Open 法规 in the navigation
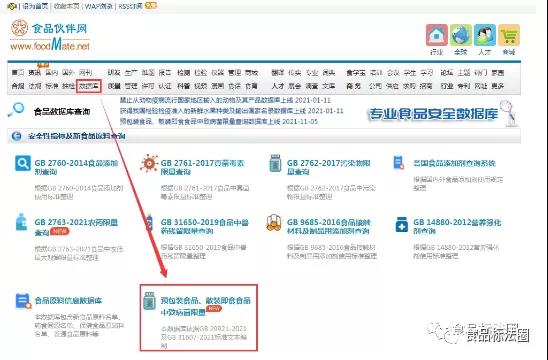Viewport: 548px width, 360px height. pyautogui.click(x=35, y=86)
